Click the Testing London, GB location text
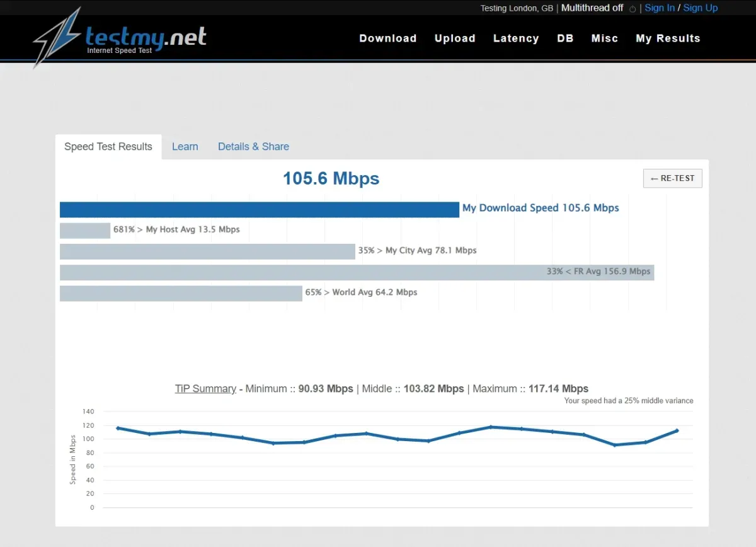 coord(517,8)
